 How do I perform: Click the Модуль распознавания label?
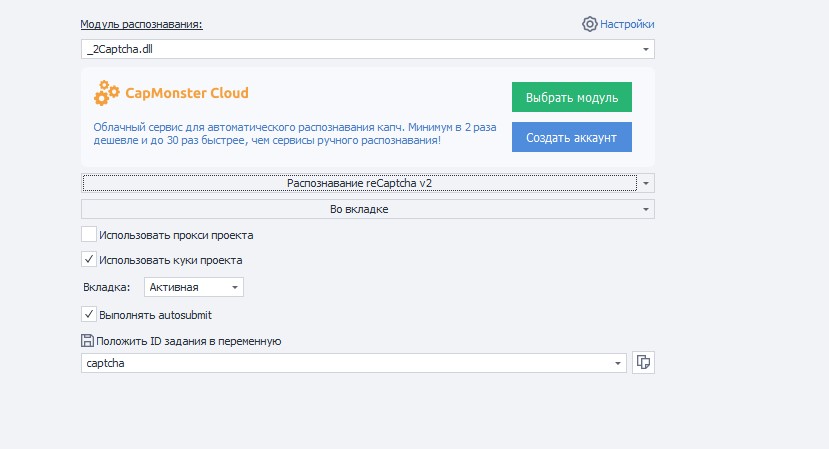click(141, 24)
